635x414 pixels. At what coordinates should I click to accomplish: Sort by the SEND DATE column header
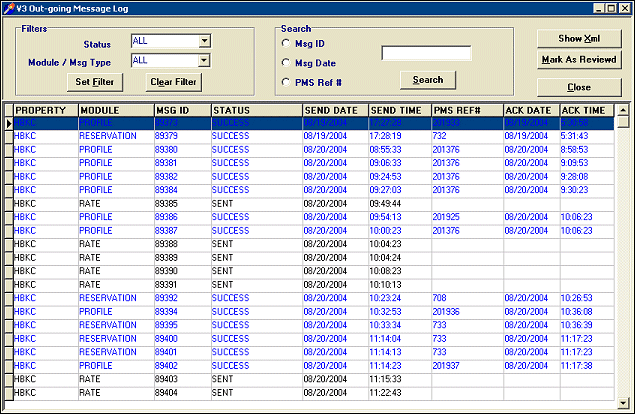[334, 109]
